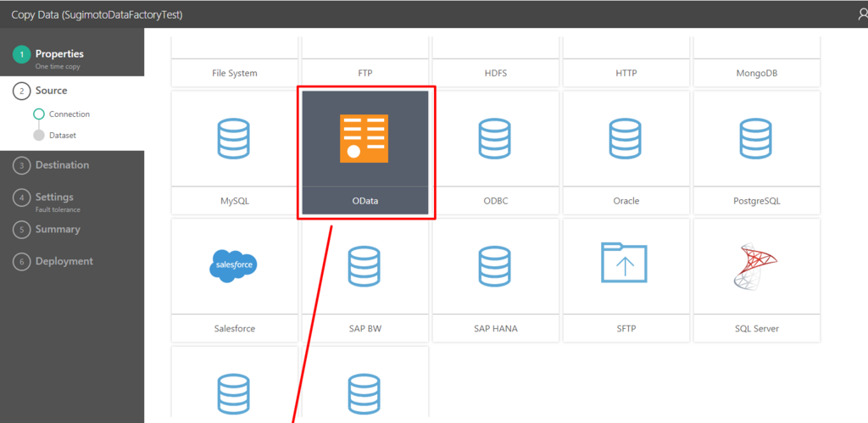Image resolution: width=868 pixels, height=423 pixels.
Task: Click the OData text label
Action: pyautogui.click(x=365, y=201)
